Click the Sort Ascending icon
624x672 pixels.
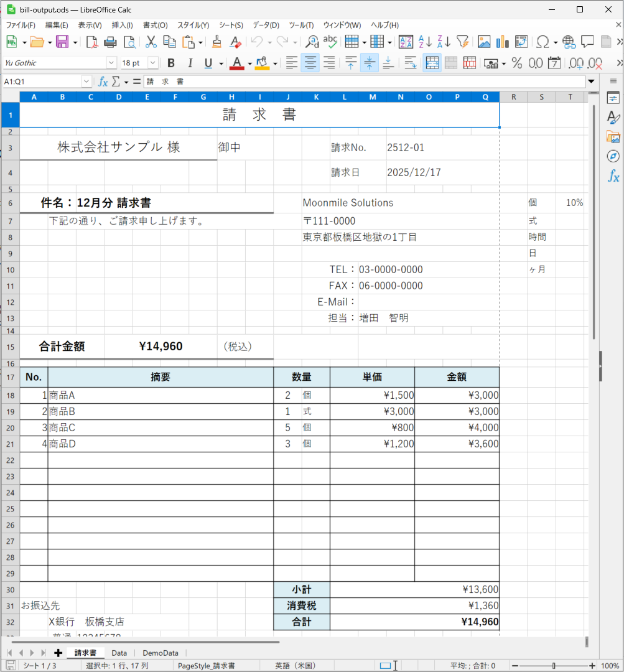425,42
